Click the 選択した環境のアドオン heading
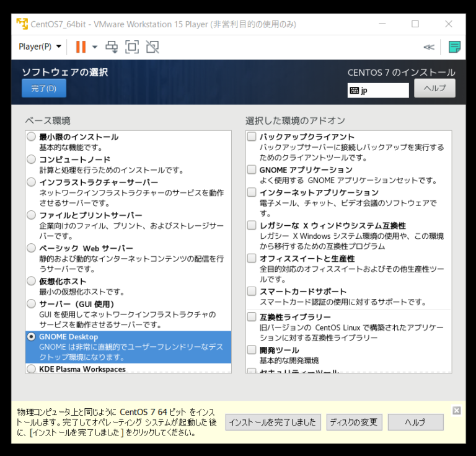 tap(296, 120)
